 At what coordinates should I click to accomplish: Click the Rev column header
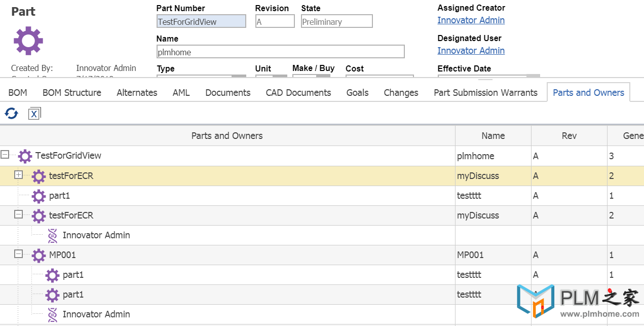click(x=570, y=135)
